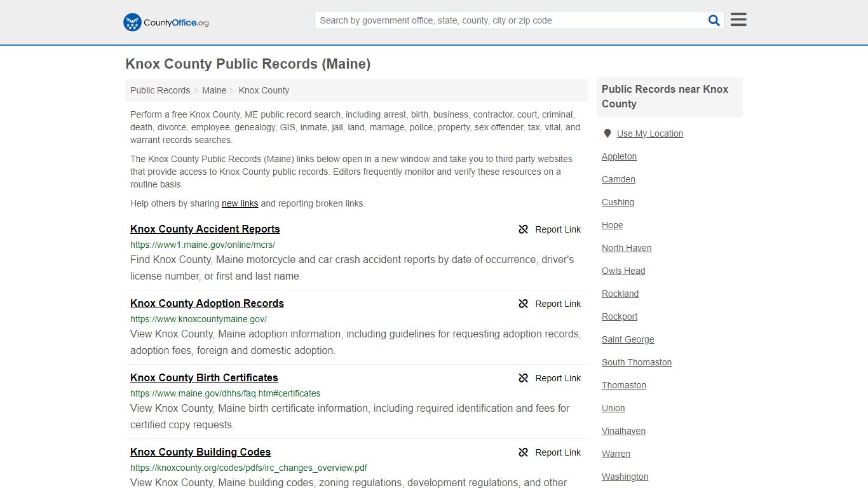Click the broken link icon beside Accident Reports
Screen dimensions: 868x488
pyautogui.click(x=523, y=229)
